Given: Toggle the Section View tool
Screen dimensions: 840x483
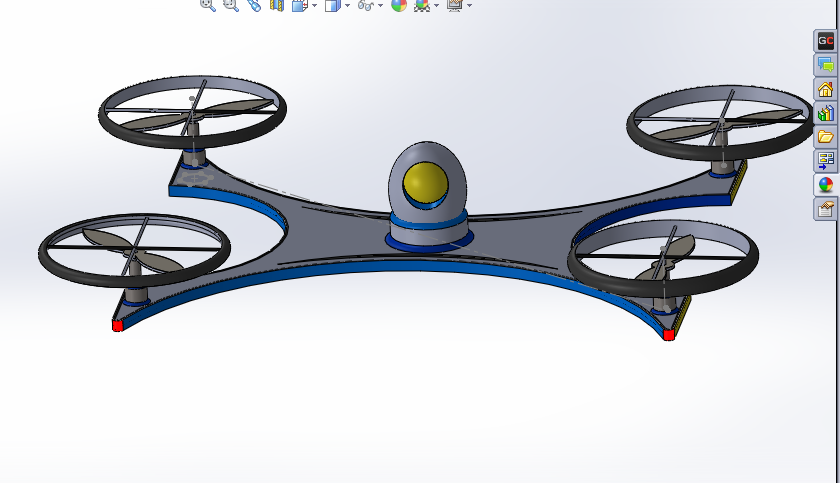Looking at the screenshot, I should [276, 5].
